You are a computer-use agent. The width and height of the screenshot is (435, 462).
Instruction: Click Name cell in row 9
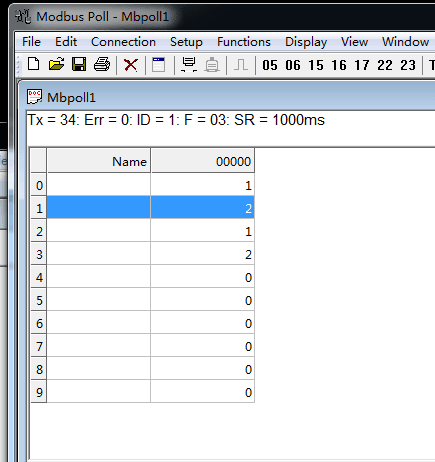pyautogui.click(x=99, y=392)
